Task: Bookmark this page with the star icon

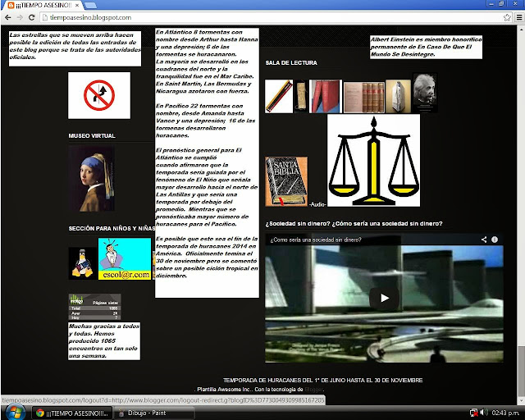Action: 507,17
